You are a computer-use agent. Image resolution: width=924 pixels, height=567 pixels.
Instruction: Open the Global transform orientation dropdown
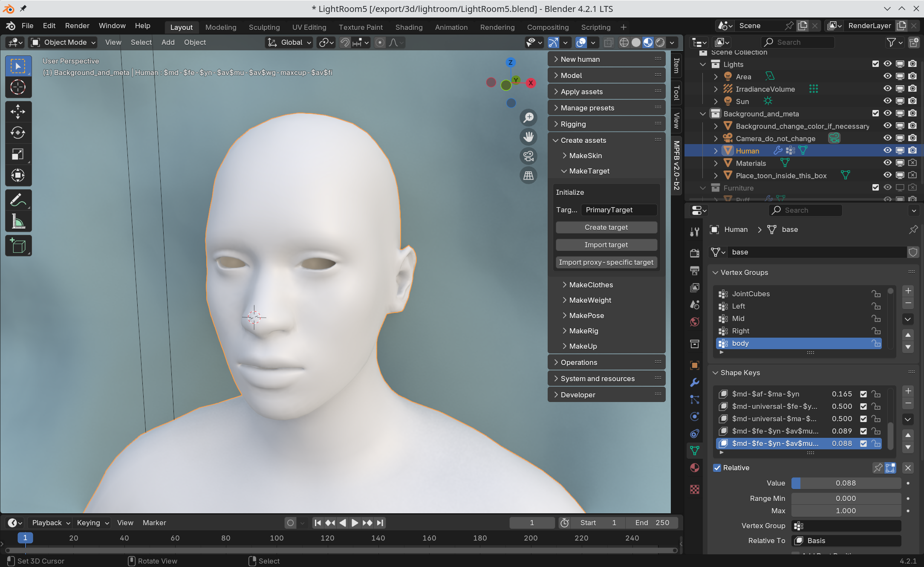tap(289, 42)
